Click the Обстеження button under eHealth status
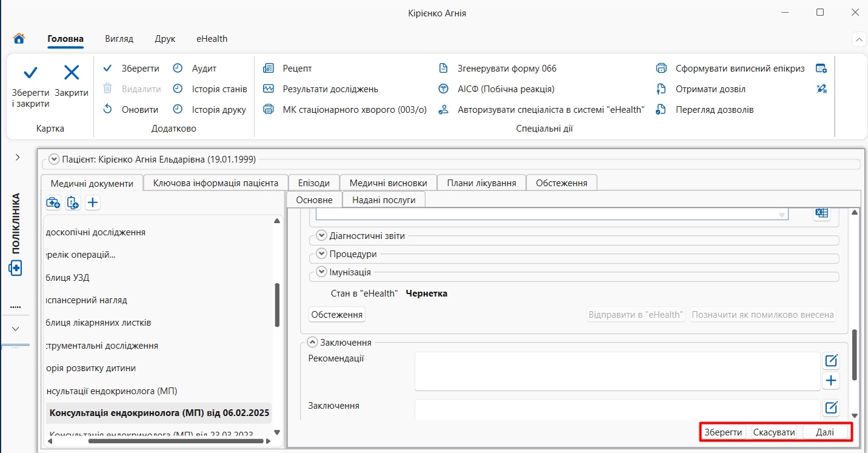The image size is (868, 453). 337,315
